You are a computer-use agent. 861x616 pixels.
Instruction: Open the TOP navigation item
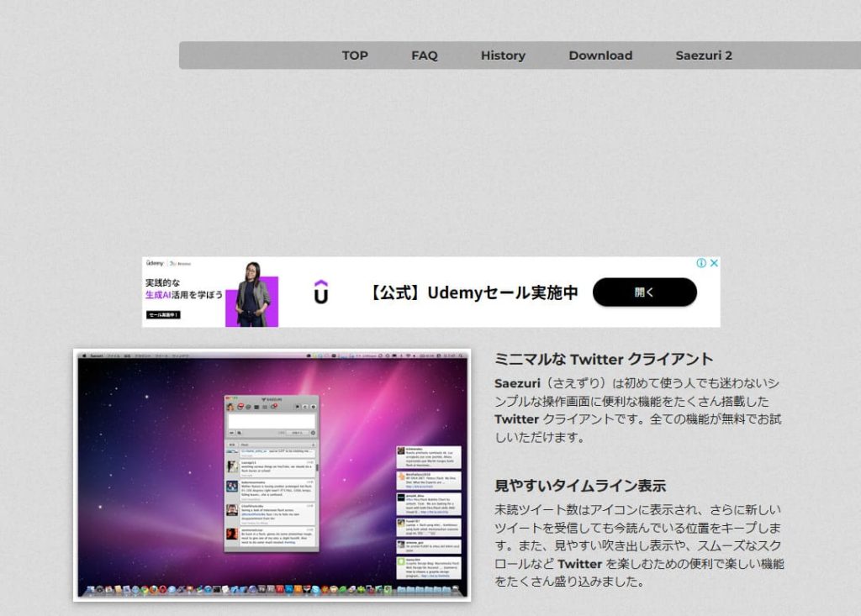355,55
